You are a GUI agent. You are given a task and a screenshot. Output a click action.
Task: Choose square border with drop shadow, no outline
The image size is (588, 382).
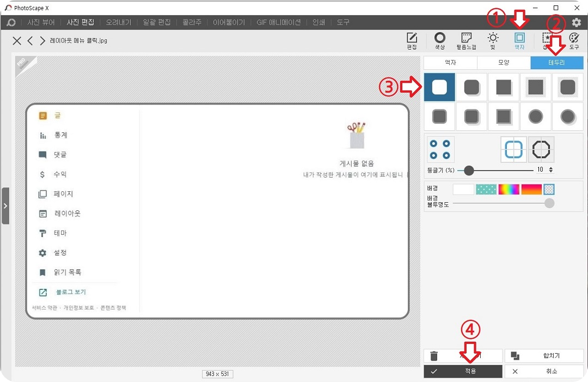pyautogui.click(x=504, y=87)
